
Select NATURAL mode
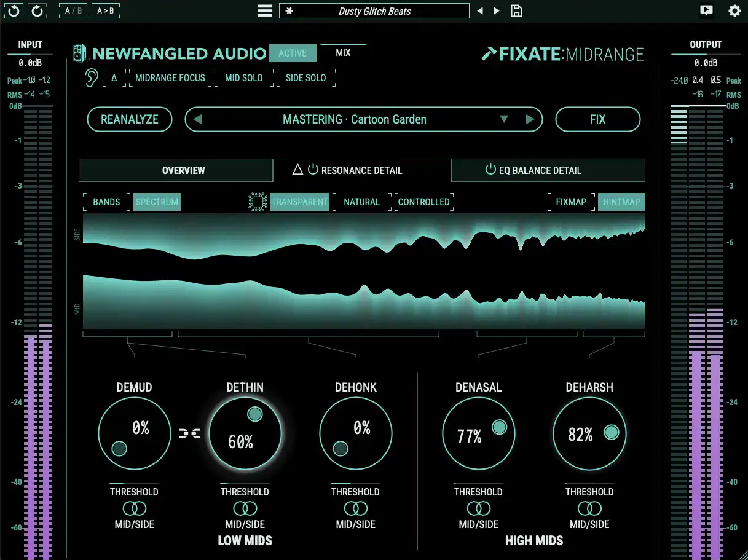[361, 202]
